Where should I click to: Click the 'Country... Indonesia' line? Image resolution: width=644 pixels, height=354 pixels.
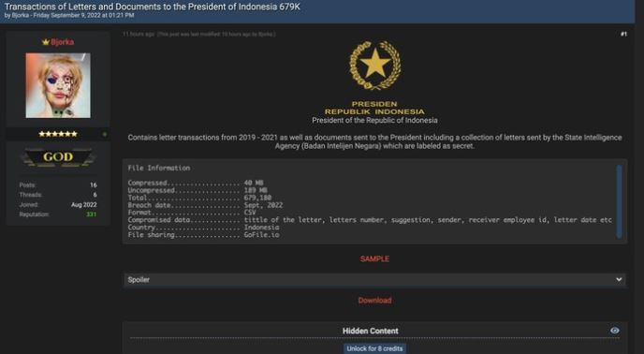point(203,228)
